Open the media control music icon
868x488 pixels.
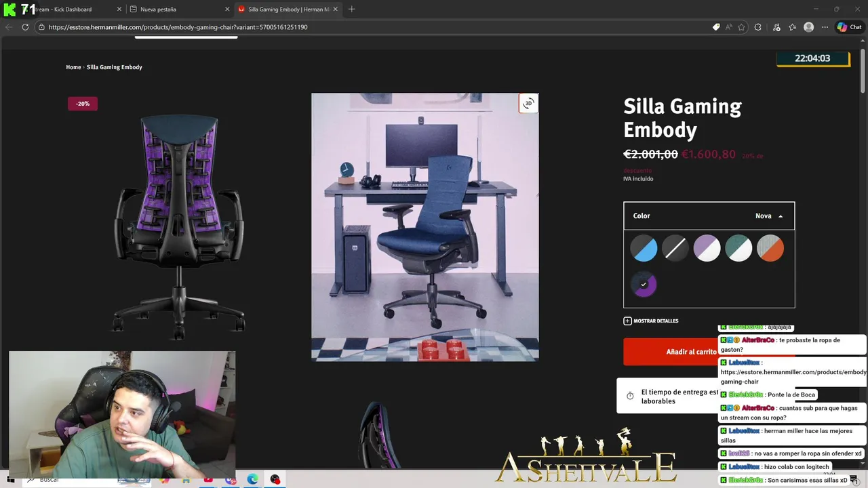(x=776, y=27)
